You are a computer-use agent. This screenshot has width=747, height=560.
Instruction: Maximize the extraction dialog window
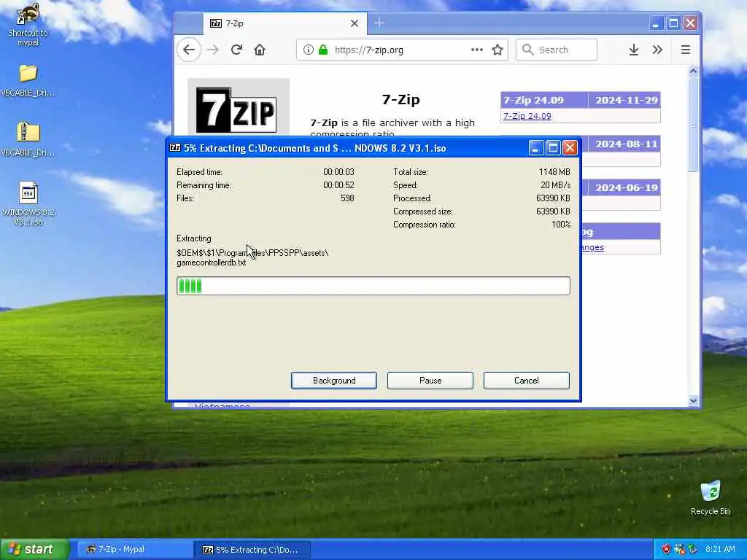pyautogui.click(x=553, y=148)
